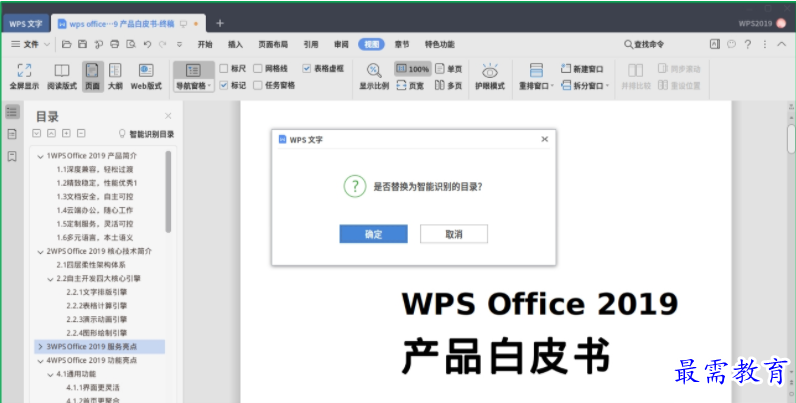Open the 开始 ribbon tab

[x=205, y=44]
